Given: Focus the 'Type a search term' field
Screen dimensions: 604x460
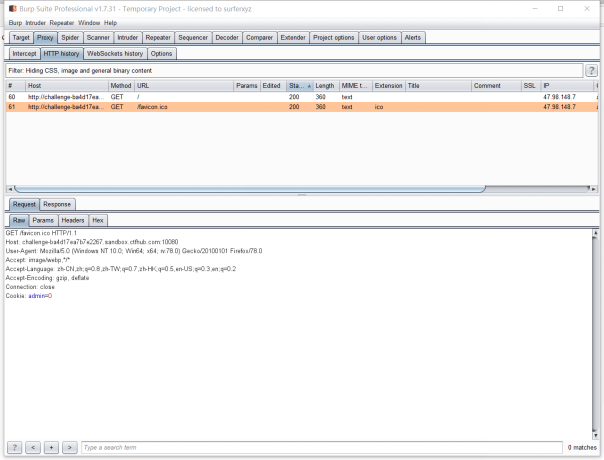Looking at the screenshot, I should tap(322, 447).
